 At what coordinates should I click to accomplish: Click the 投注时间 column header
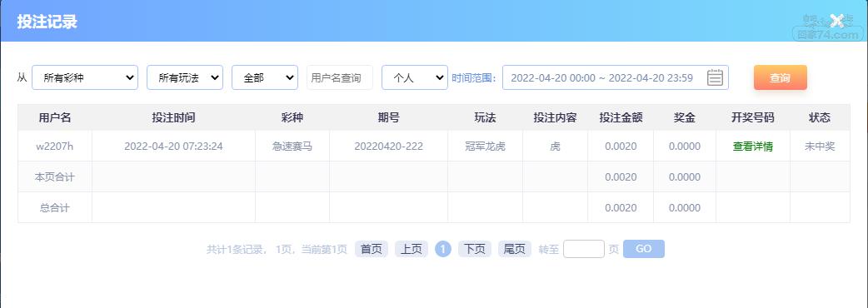[x=173, y=117]
